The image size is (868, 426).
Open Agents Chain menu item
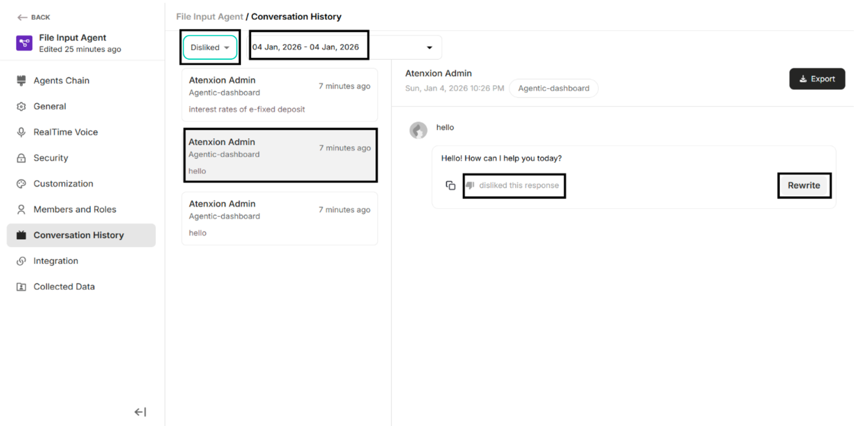tap(61, 81)
